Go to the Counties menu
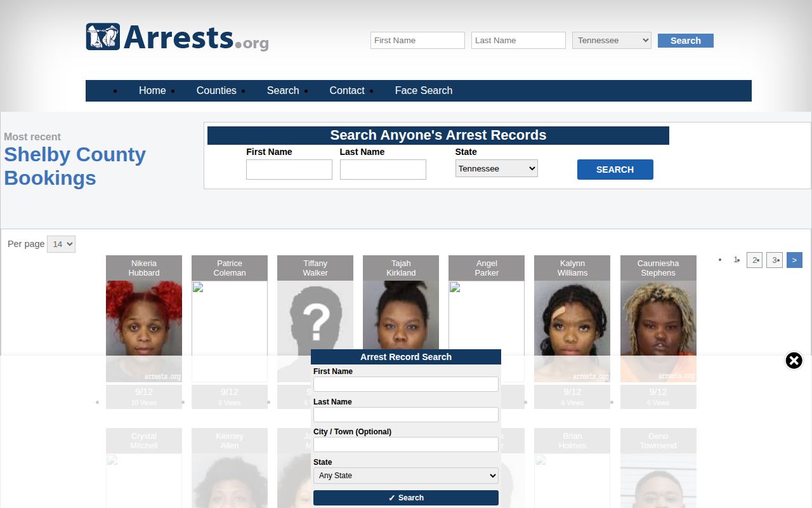Image resolution: width=812 pixels, height=508 pixels. point(216,91)
